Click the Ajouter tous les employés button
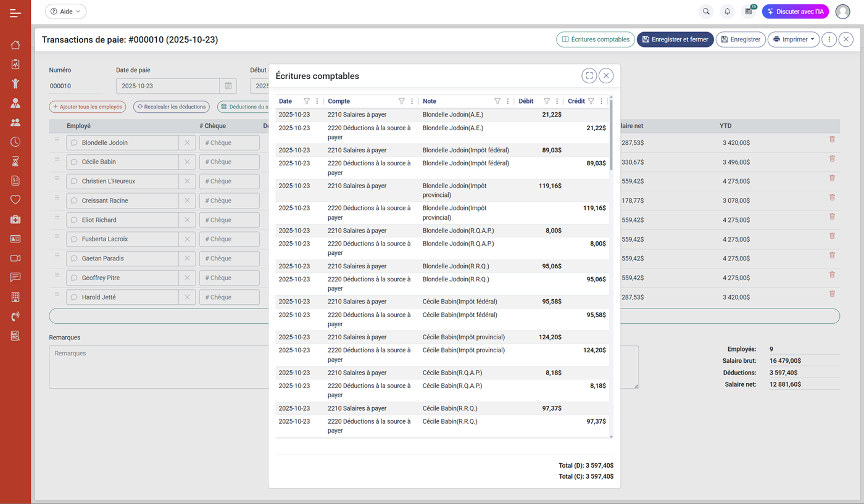864x504 pixels. coord(88,107)
